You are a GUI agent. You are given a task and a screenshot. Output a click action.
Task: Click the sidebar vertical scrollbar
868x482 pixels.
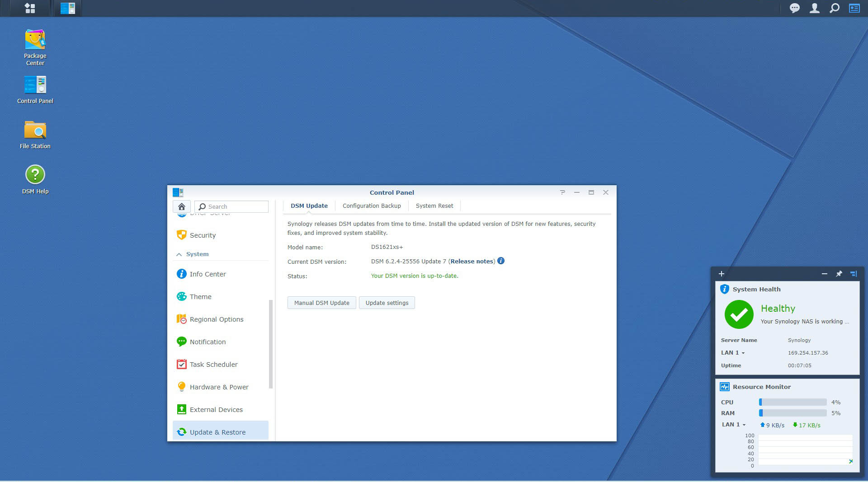pyautogui.click(x=271, y=344)
